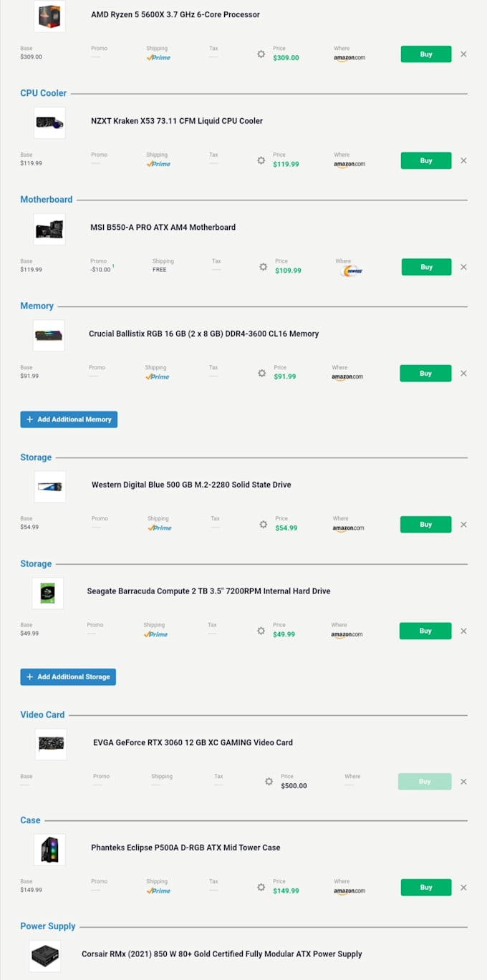Click Buy for the AMD Ryzen 5 5600X
Image resolution: width=487 pixels, height=980 pixels.
425,54
